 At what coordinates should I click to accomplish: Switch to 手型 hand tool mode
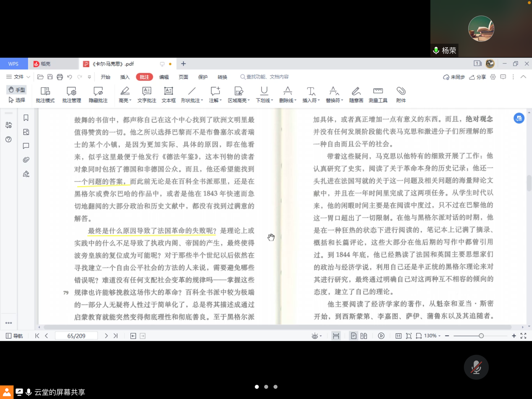pos(17,90)
